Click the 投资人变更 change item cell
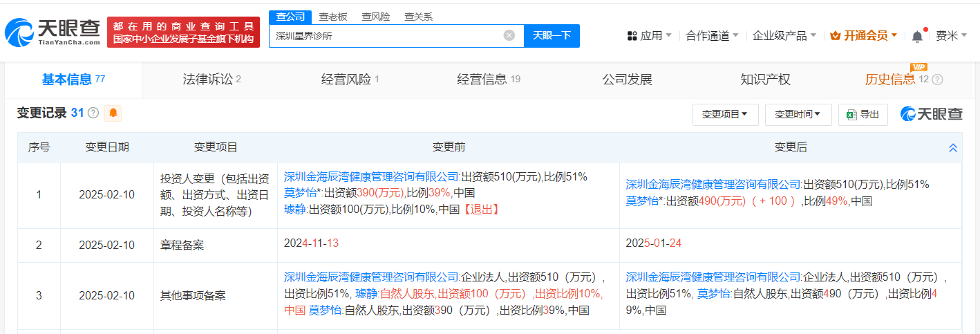This screenshot has height=334, width=980. (x=216, y=195)
